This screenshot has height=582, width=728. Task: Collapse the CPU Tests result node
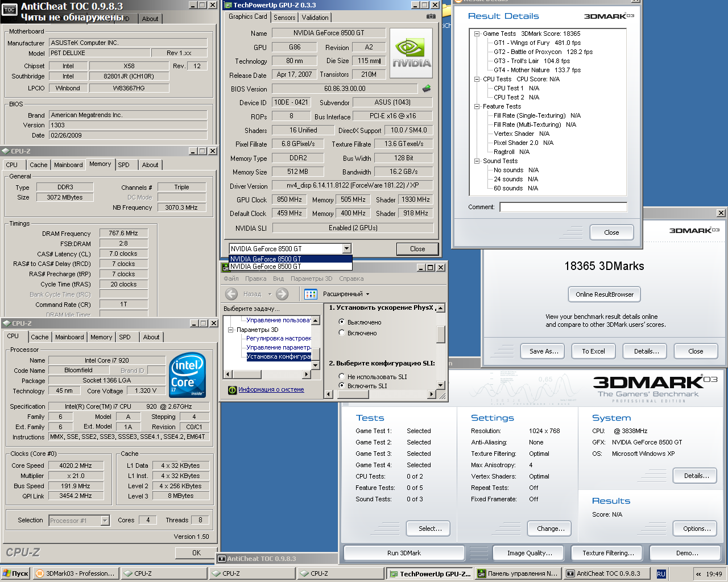pos(477,79)
